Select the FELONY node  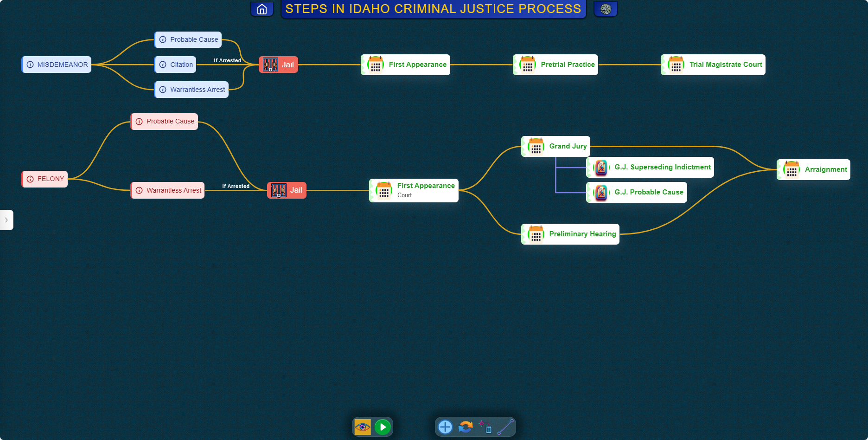point(45,179)
